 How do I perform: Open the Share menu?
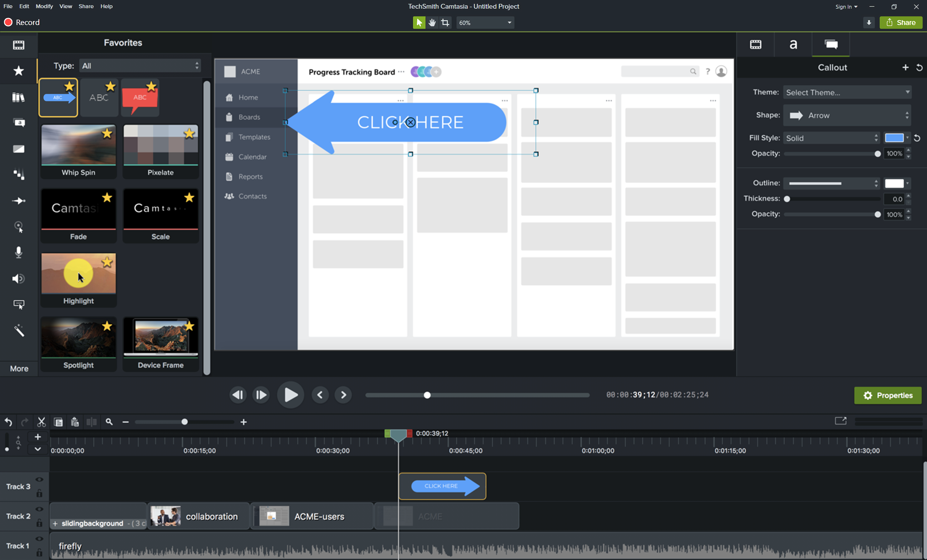point(86,6)
